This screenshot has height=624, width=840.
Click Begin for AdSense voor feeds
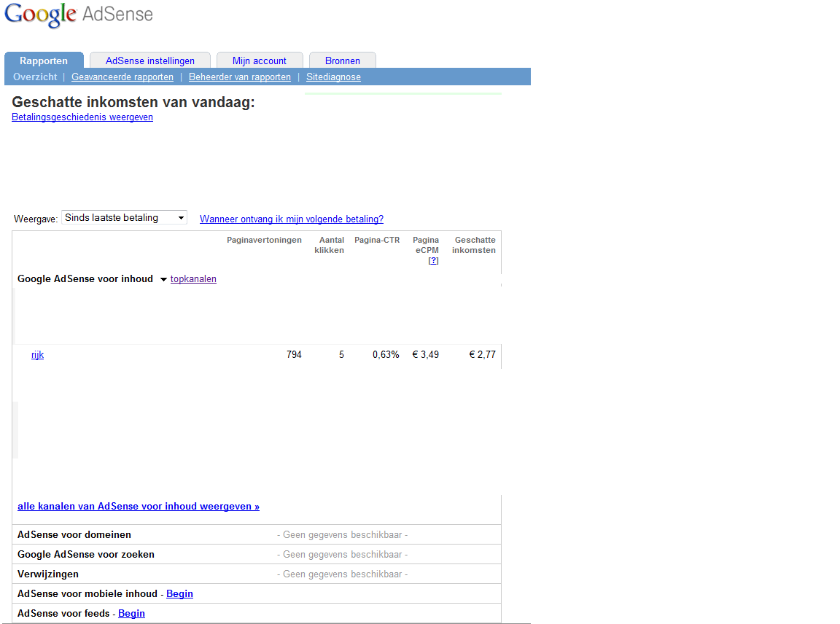coord(131,613)
